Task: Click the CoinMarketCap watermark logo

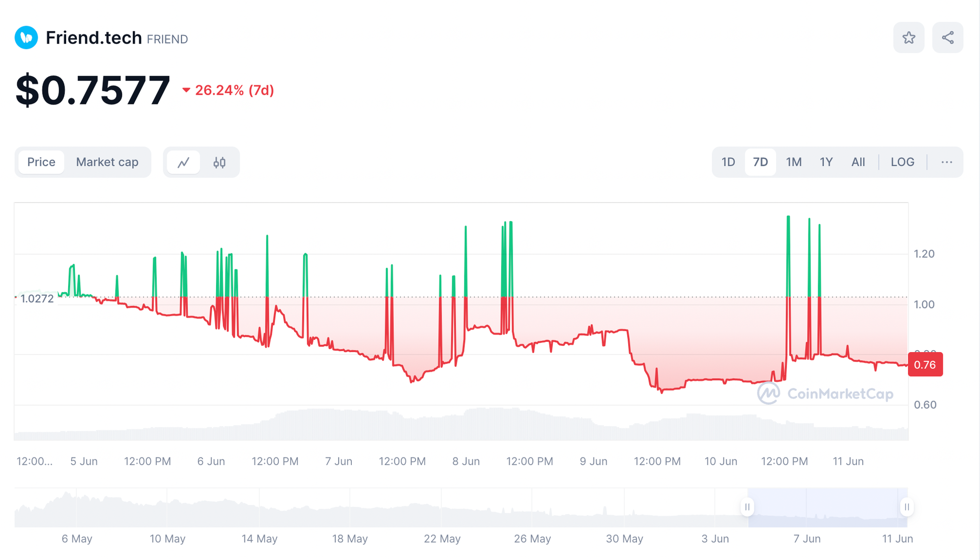Action: (x=825, y=394)
